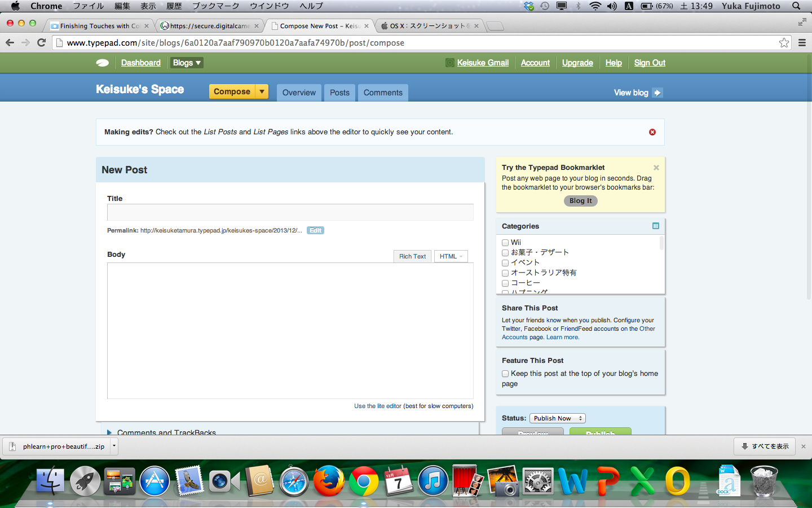Image resolution: width=812 pixels, height=508 pixels.
Task: Launch Microsoft Word from Dock
Action: tap(573, 481)
